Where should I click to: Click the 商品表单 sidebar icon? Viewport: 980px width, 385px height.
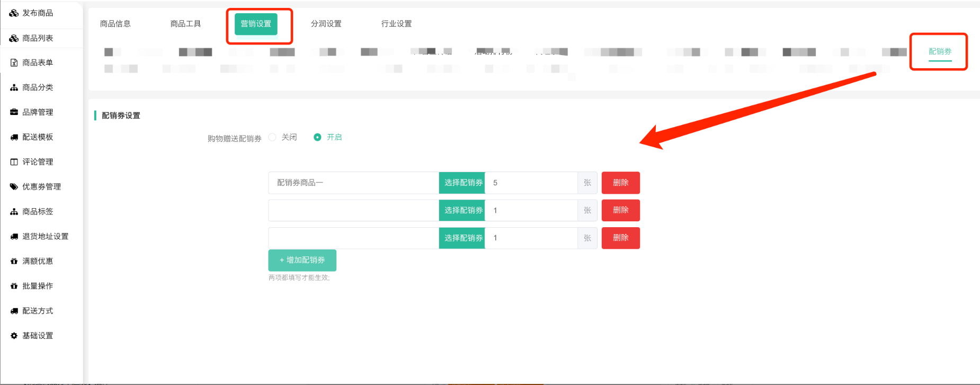(14, 63)
